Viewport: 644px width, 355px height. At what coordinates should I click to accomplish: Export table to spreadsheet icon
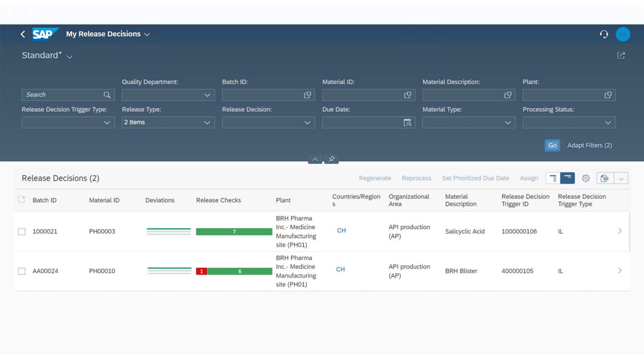(605, 179)
